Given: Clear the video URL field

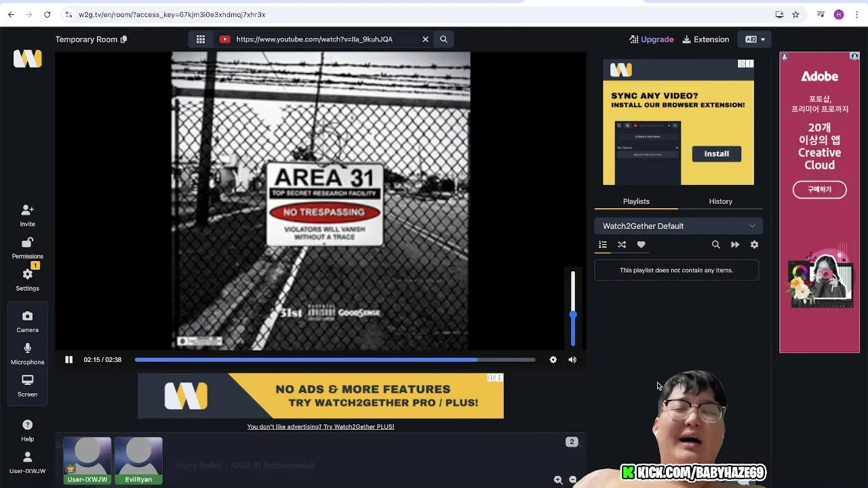Looking at the screenshot, I should click(x=425, y=39).
